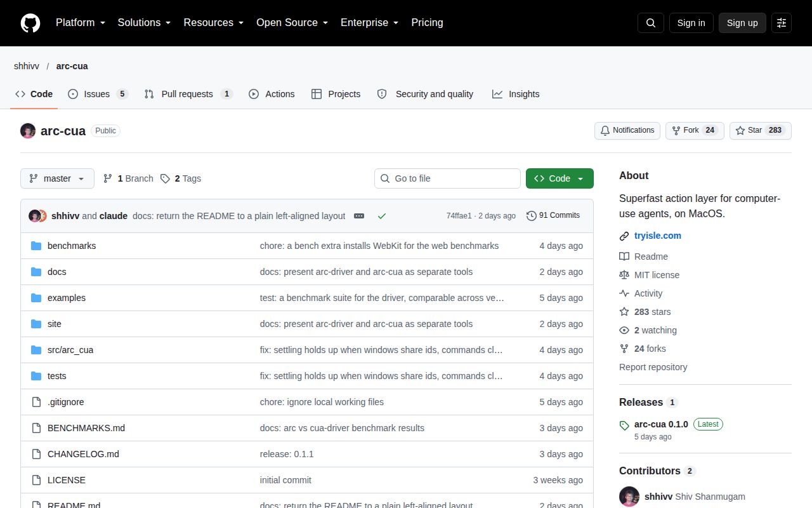This screenshot has height=508, width=812.
Task: Open the Solutions dropdown menu
Action: pos(144,23)
